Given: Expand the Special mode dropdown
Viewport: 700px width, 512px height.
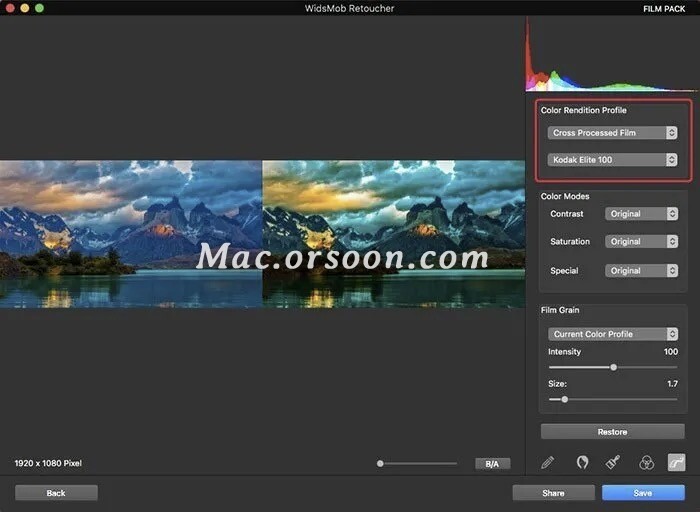Looking at the screenshot, I should point(641,271).
